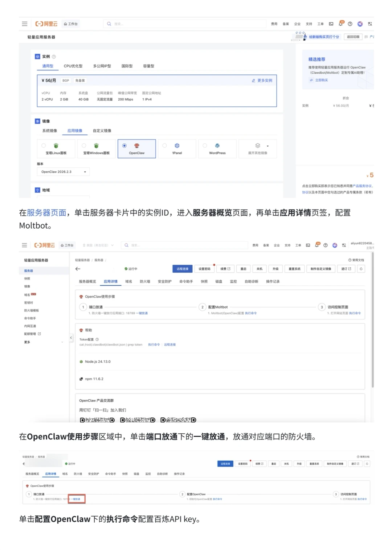
Task: Click the 1Panel image icon
Action: tap(177, 146)
